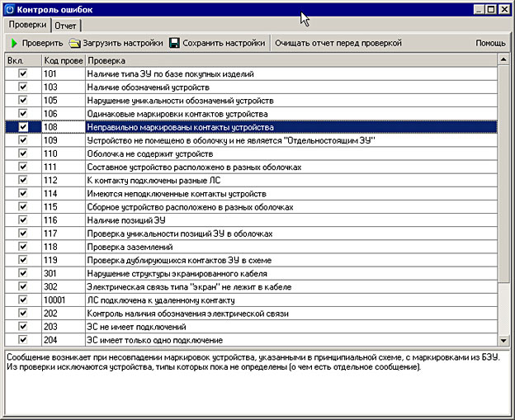The height and width of the screenshot is (420, 515).
Task: Switch to the Отчет tab
Action: (x=65, y=26)
